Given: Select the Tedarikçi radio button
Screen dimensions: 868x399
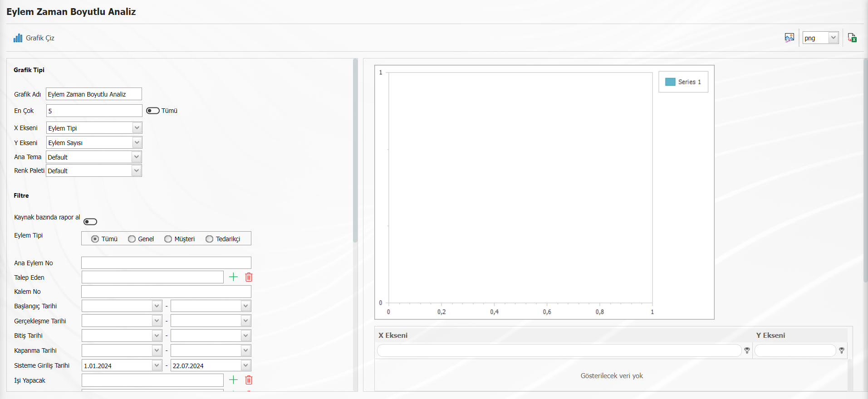Looking at the screenshot, I should tap(209, 239).
